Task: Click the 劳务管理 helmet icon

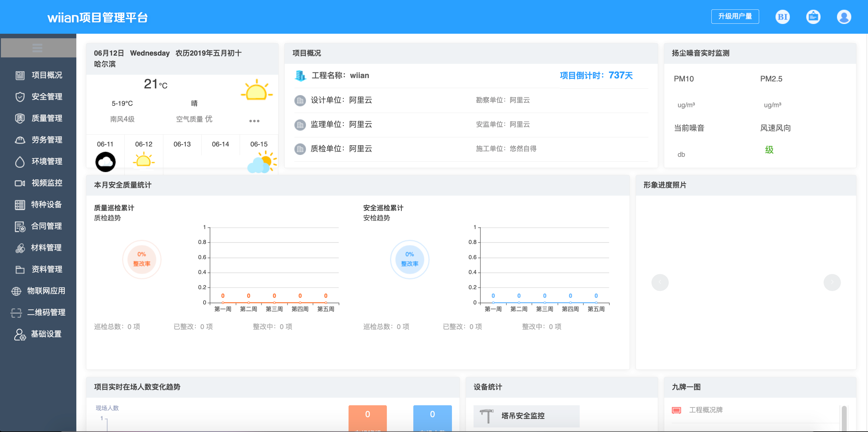Action: tap(20, 140)
